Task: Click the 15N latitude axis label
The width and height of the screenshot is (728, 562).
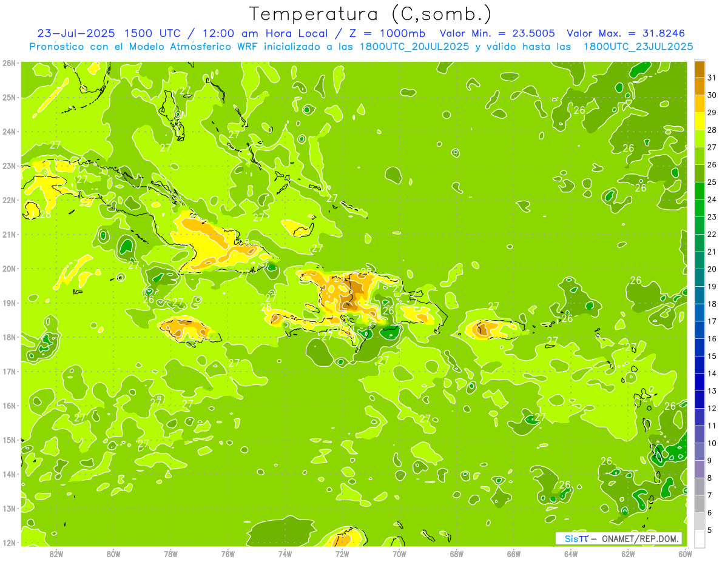Action: [x=9, y=440]
